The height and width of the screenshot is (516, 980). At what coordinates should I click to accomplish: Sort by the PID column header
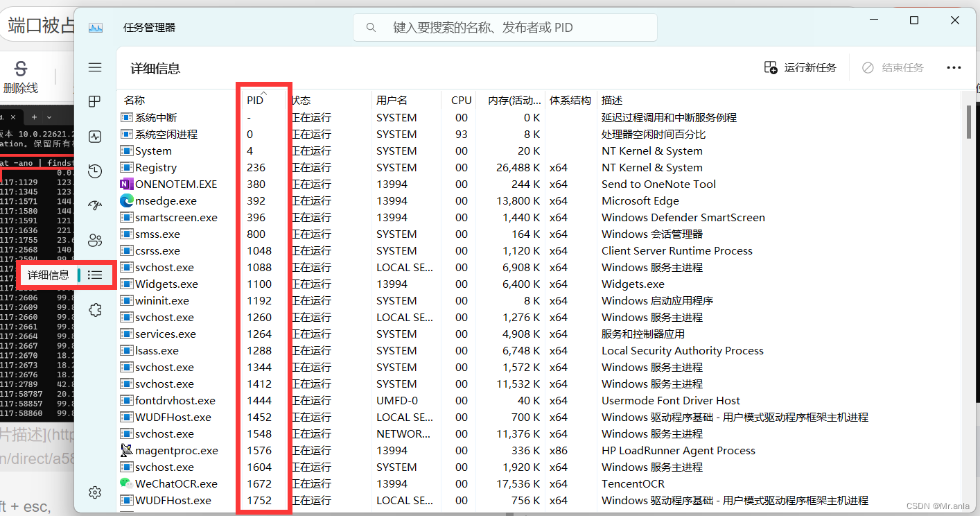263,100
